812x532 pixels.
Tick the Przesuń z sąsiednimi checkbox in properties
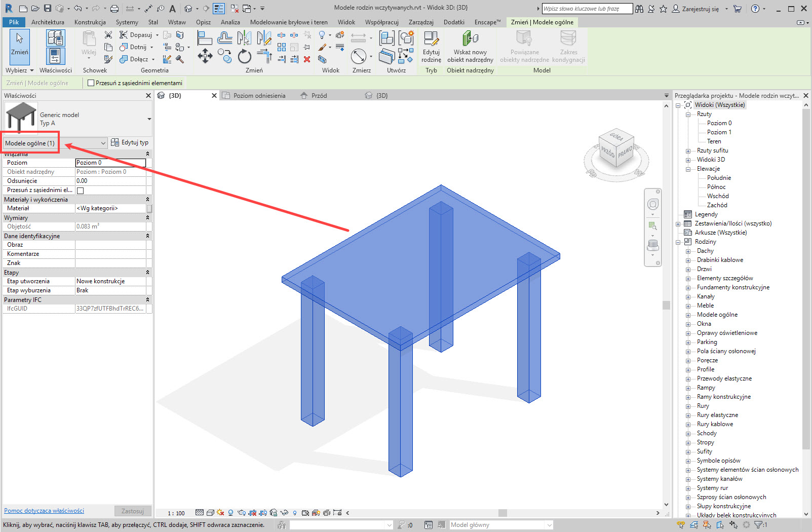pos(80,191)
